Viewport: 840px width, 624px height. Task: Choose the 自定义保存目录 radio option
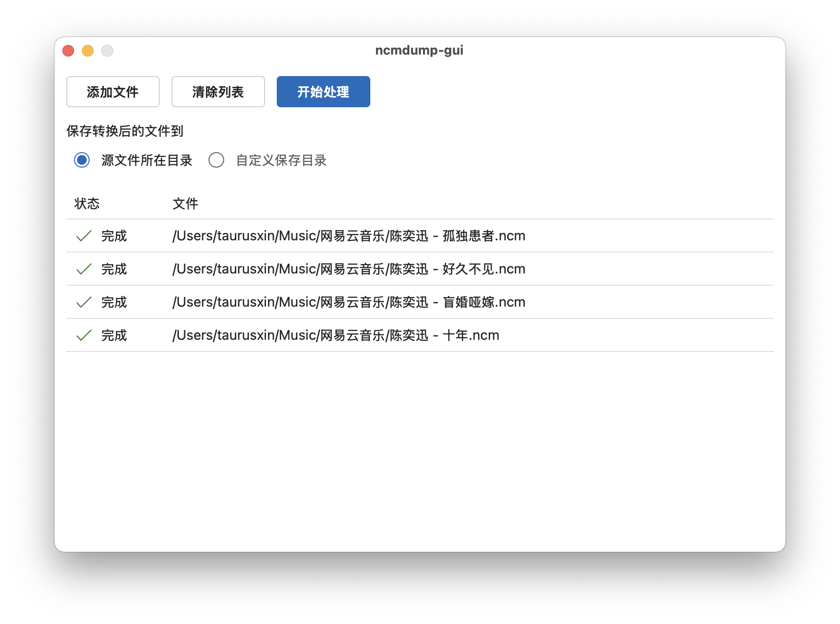tap(216, 160)
